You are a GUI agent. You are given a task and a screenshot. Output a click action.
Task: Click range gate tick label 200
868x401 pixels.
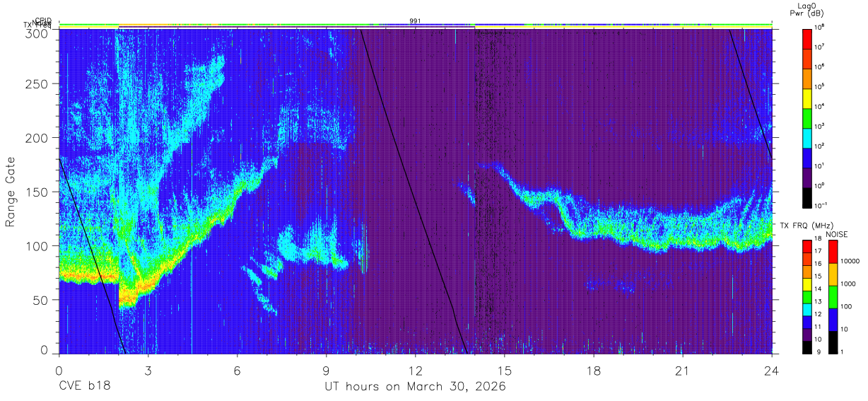(x=37, y=138)
